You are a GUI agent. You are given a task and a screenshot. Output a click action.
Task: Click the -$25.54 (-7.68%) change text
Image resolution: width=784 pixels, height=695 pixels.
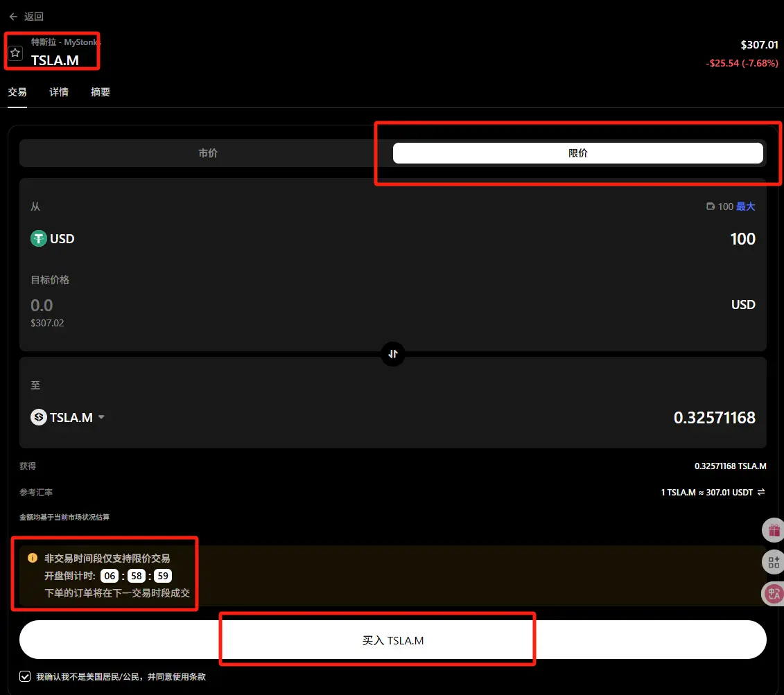click(742, 63)
